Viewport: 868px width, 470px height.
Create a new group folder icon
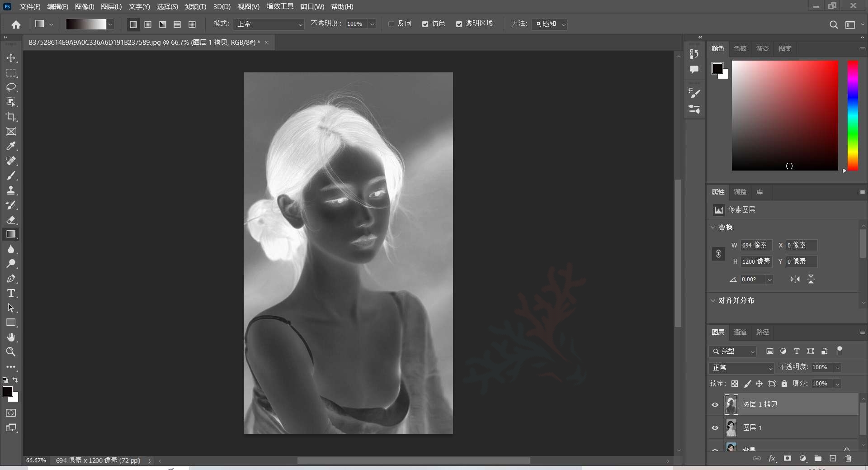818,459
